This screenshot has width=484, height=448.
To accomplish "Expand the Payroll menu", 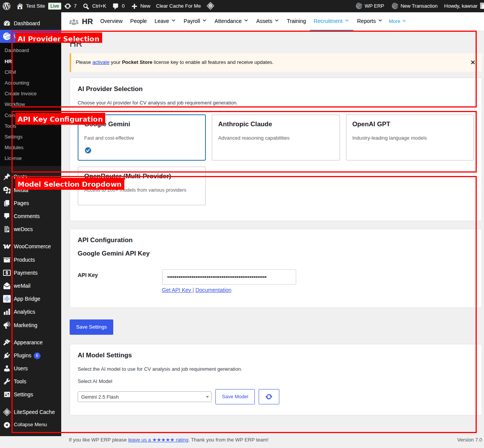I will pyautogui.click(x=195, y=21).
